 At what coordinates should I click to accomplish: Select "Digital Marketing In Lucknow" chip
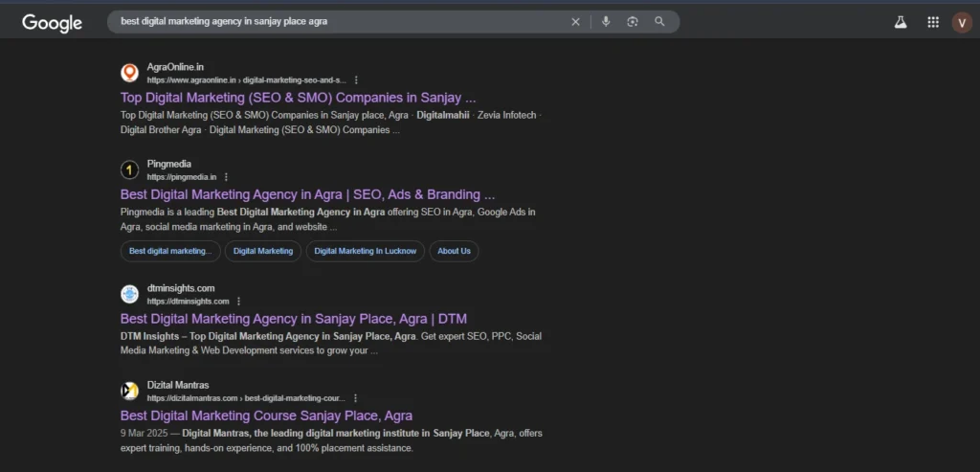coord(366,251)
